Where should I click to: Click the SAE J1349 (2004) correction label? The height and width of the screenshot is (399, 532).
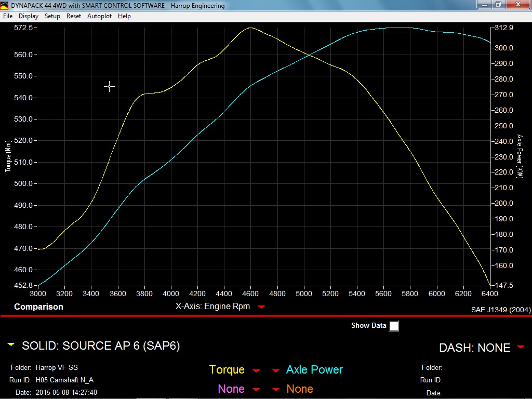pyautogui.click(x=500, y=310)
